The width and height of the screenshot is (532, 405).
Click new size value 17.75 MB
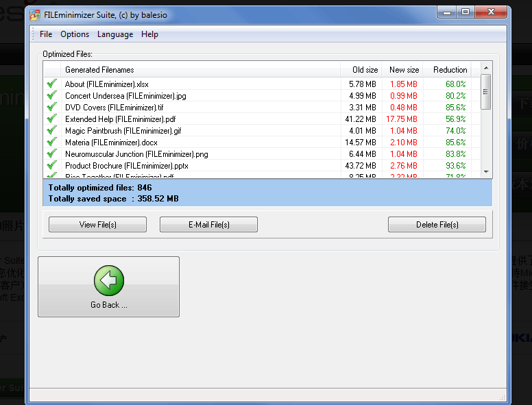point(402,119)
